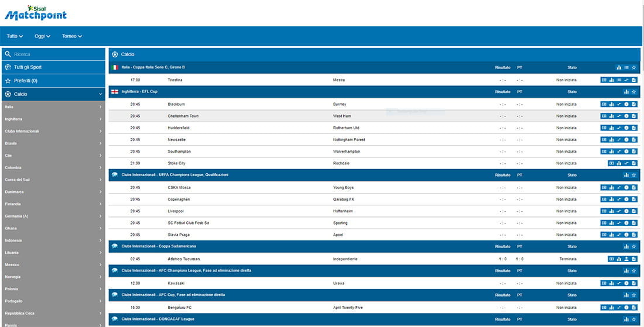Toggle the favorite star for Inghilterra EFL Cup
The image size is (644, 327).
[633, 91]
